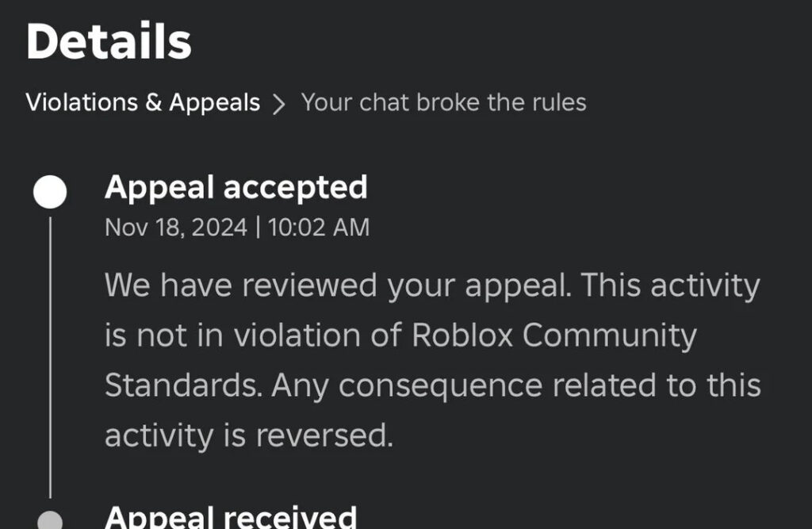This screenshot has width=812, height=529.
Task: Click the dot marking the newest appeal update
Action: click(50, 190)
